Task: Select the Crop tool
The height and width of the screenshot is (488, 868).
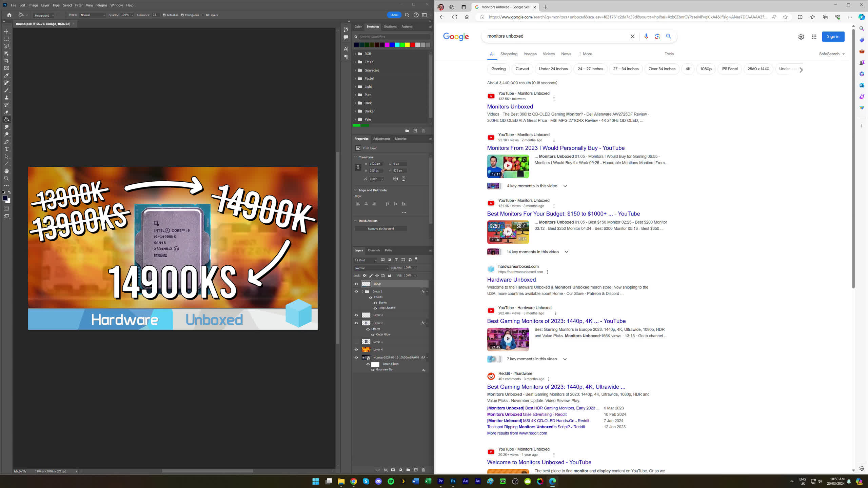Action: (x=6, y=61)
